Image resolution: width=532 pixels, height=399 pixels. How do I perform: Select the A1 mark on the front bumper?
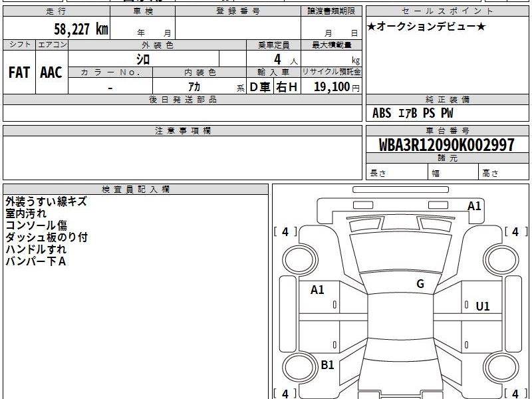[x=474, y=206]
